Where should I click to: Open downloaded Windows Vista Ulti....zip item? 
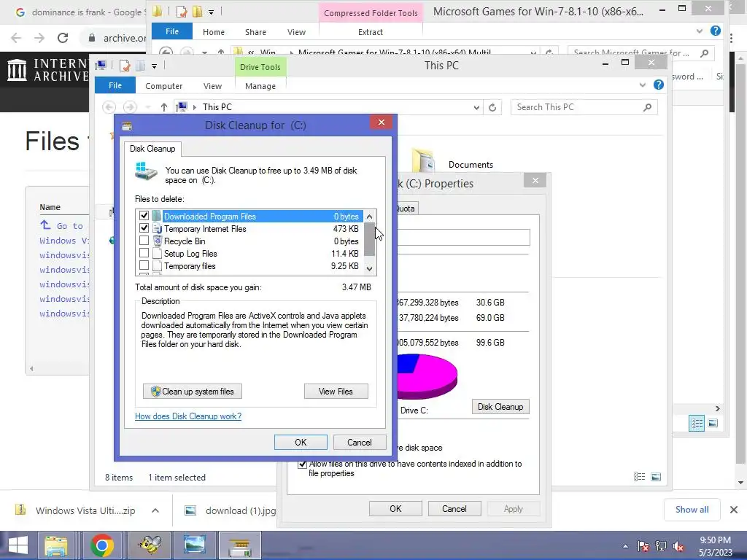coord(76,510)
